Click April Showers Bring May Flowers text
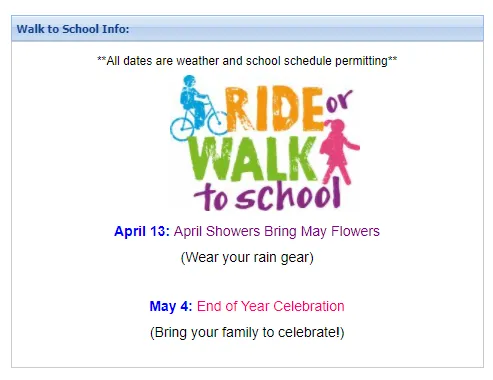 277,231
